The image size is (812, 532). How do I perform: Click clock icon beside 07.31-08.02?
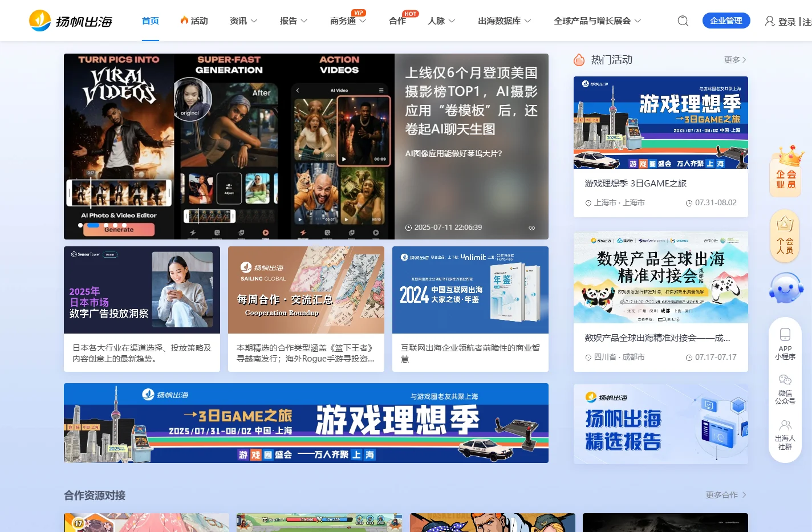point(689,203)
